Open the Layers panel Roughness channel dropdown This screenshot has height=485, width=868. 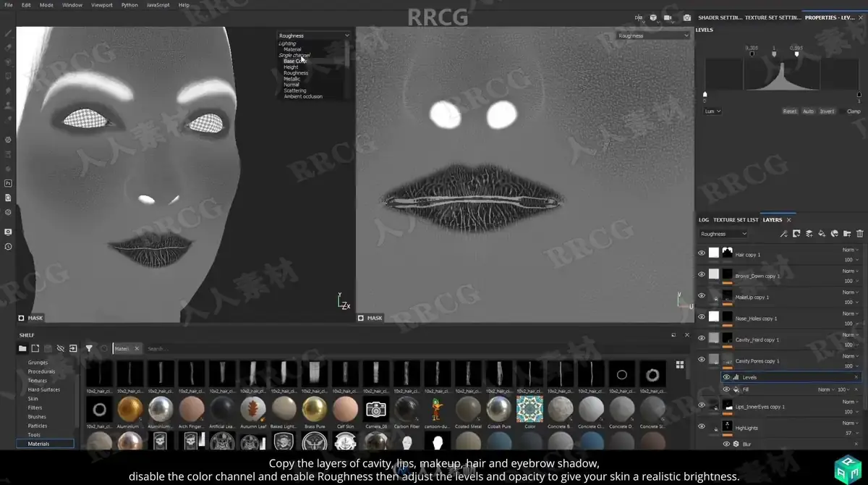click(723, 234)
